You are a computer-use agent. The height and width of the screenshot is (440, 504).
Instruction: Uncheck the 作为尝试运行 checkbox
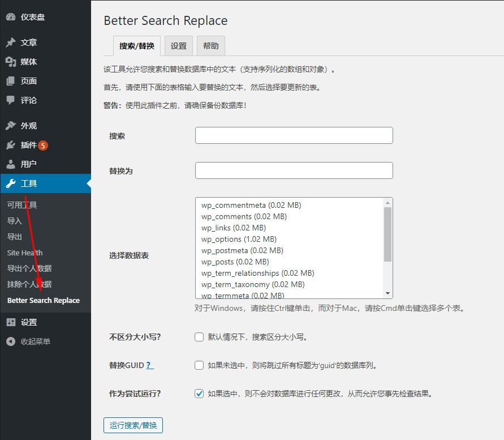tap(199, 394)
